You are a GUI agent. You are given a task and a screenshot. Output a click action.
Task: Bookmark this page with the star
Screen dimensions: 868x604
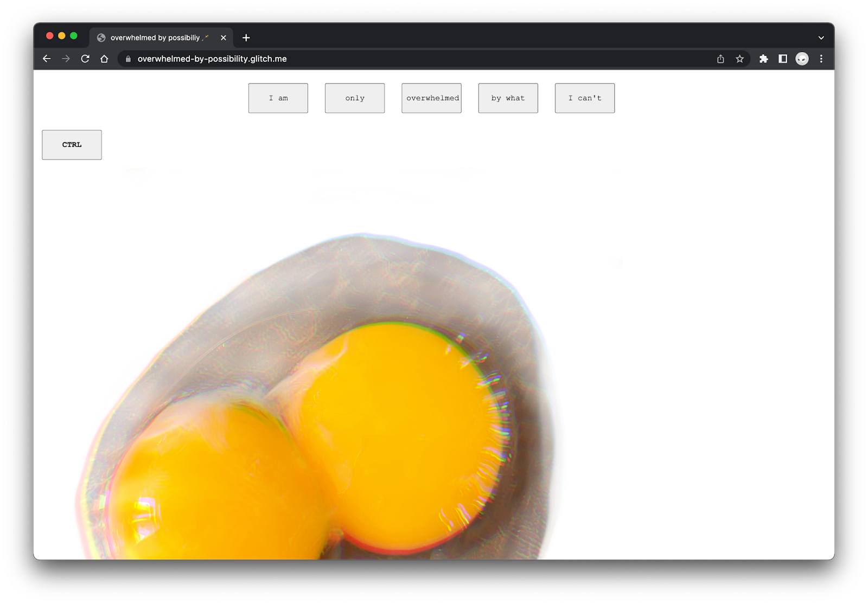pos(739,59)
